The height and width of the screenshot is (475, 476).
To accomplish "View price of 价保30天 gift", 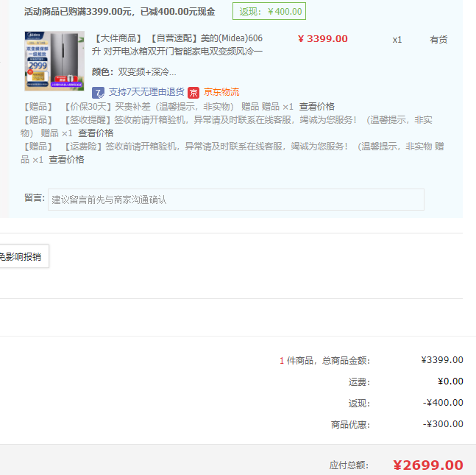I will 316,107.
